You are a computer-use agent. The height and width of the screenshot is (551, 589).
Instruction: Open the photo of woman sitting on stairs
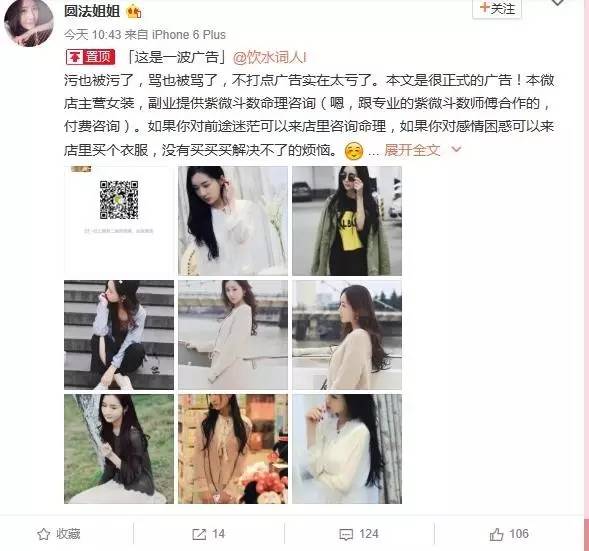[119, 335]
